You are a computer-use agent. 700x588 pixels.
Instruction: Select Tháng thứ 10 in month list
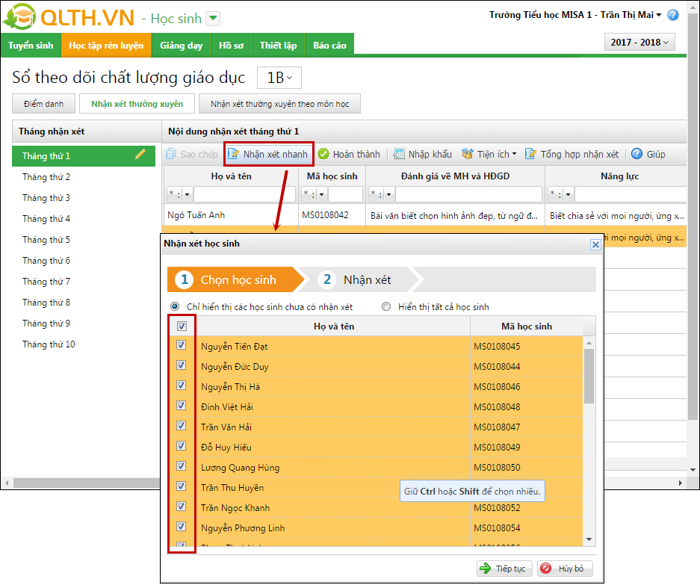(x=84, y=344)
